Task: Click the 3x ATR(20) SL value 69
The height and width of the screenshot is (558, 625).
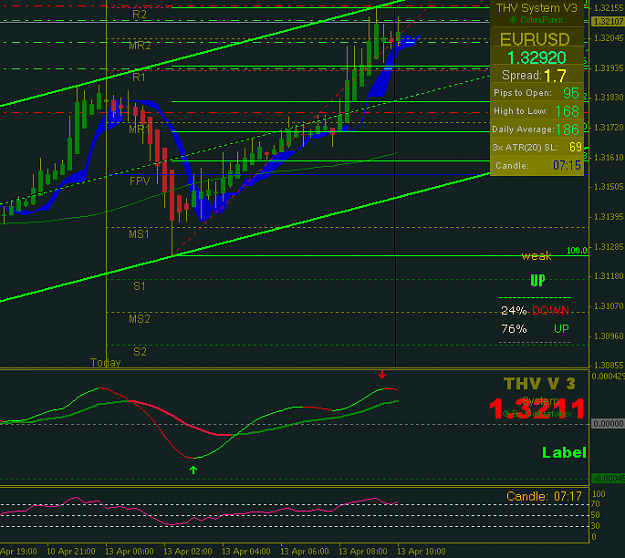Action: coord(575,147)
